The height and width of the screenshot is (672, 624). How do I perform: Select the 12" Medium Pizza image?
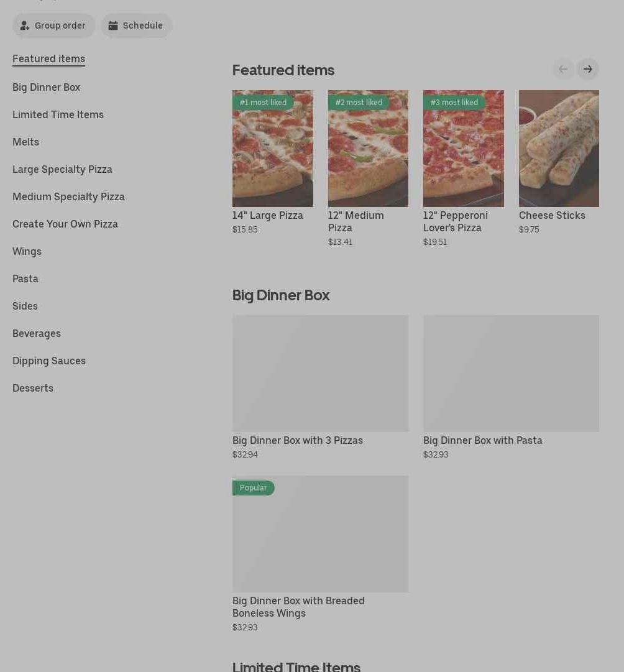tap(368, 149)
